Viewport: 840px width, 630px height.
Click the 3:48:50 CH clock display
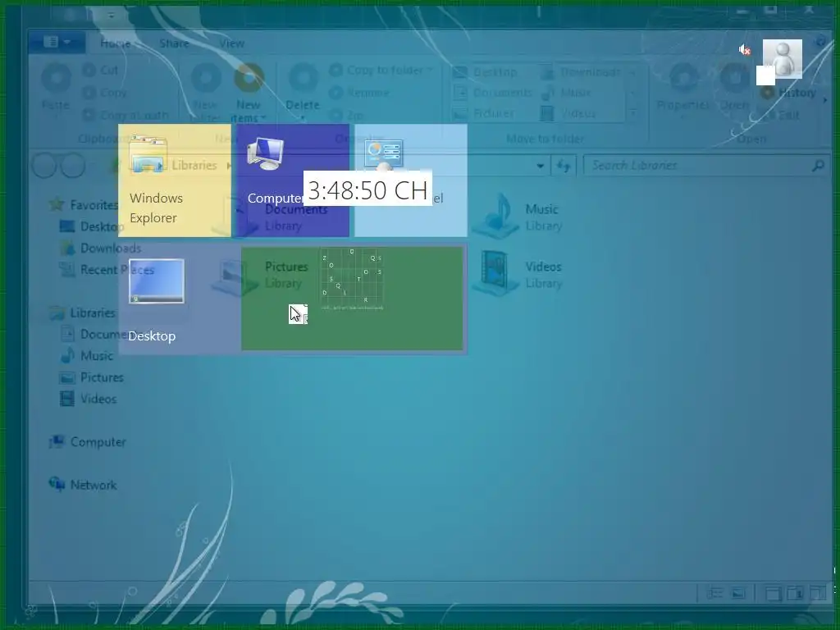(x=367, y=189)
